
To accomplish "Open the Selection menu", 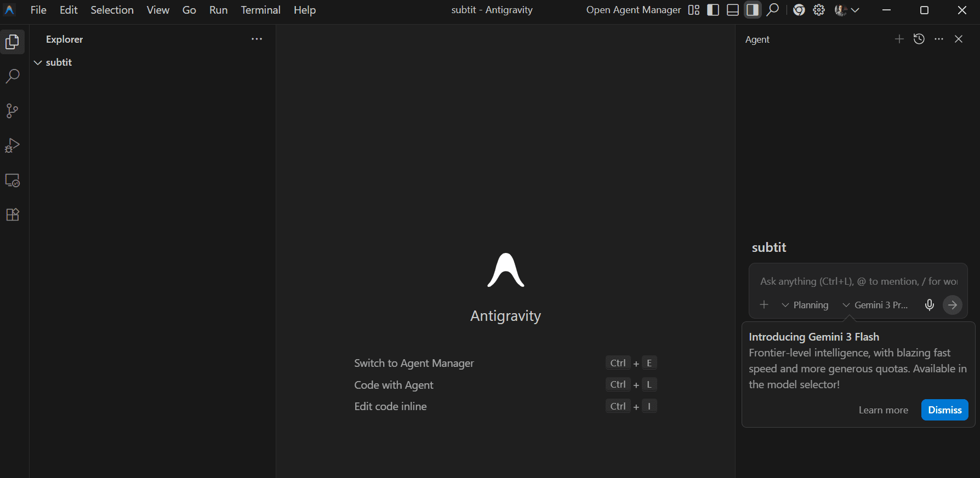I will 112,10.
